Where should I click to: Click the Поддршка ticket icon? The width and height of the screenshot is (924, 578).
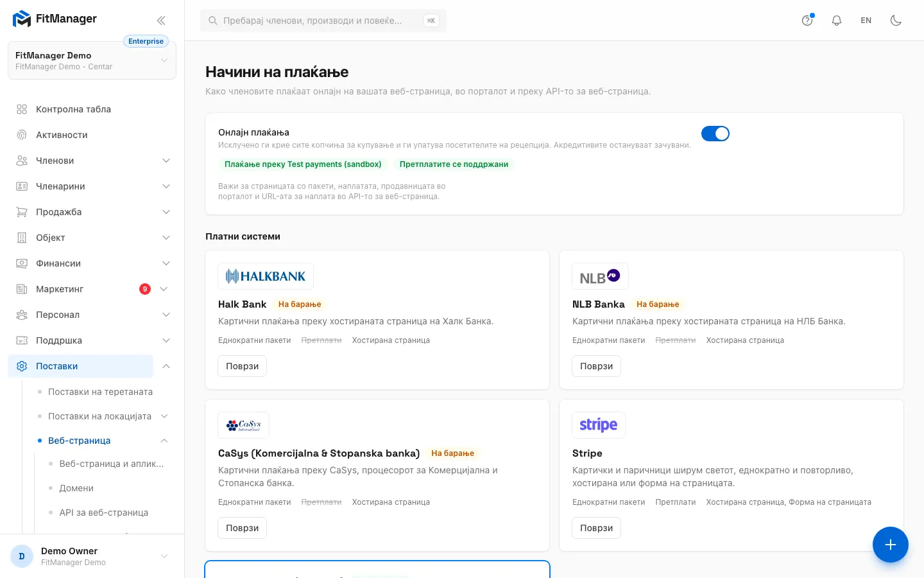22,340
